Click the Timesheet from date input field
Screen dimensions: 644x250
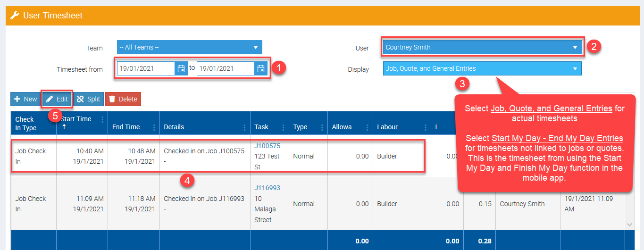pyautogui.click(x=145, y=68)
